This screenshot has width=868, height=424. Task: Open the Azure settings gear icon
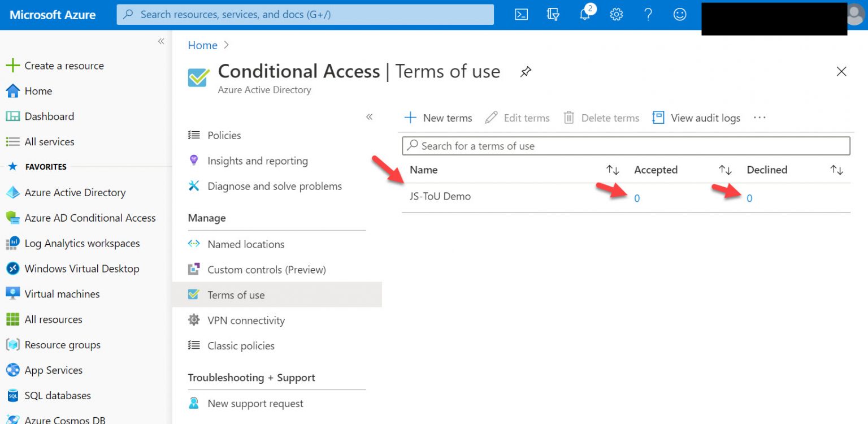[616, 15]
